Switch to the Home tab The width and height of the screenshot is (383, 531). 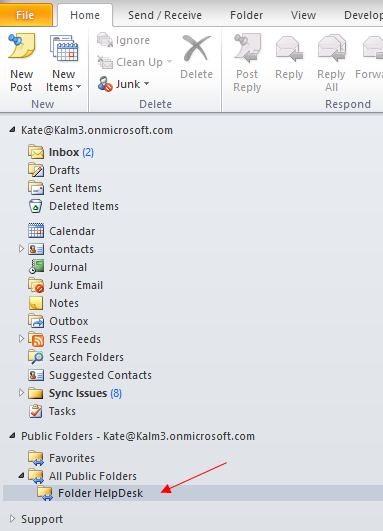tap(85, 15)
